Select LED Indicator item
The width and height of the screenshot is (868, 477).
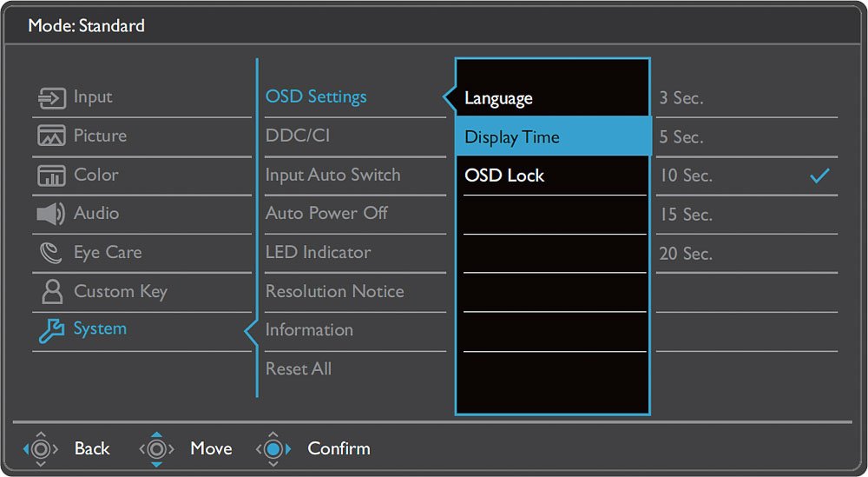click(319, 253)
